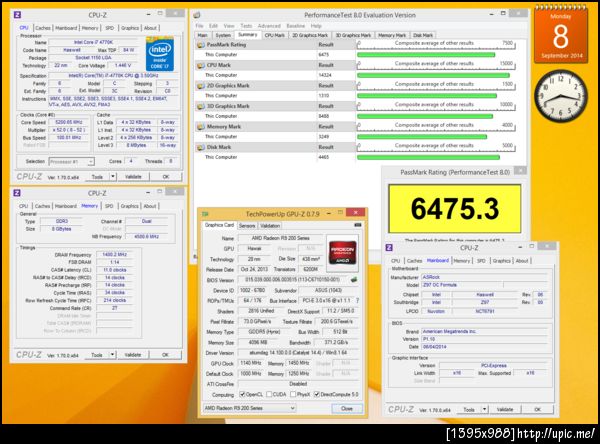Toggle the PhysX checkbox in GPU-Z

tap(293, 394)
